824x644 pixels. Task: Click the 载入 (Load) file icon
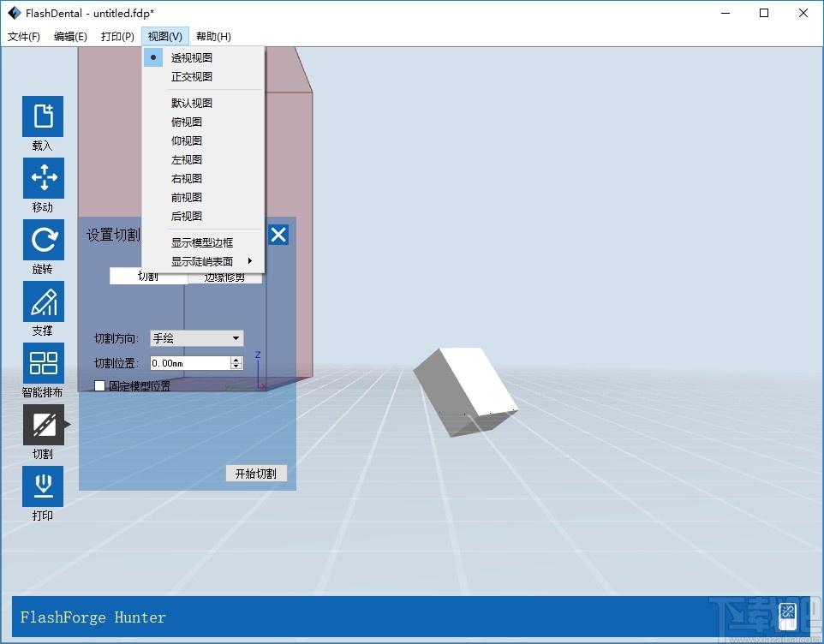[x=43, y=116]
